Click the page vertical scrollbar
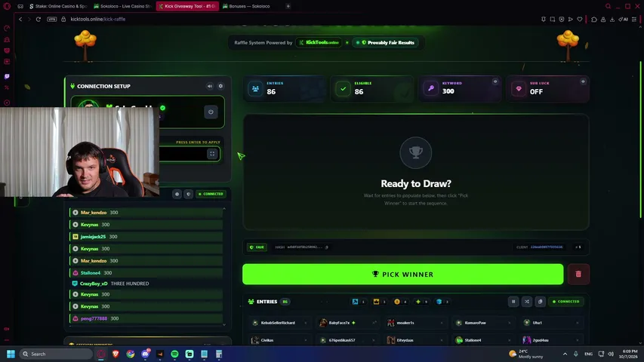This screenshot has height=362, width=644. click(x=641, y=140)
